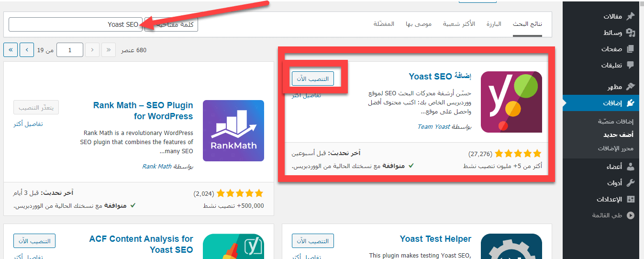Click التنصيب الآن for Yoast SEO

[313, 79]
